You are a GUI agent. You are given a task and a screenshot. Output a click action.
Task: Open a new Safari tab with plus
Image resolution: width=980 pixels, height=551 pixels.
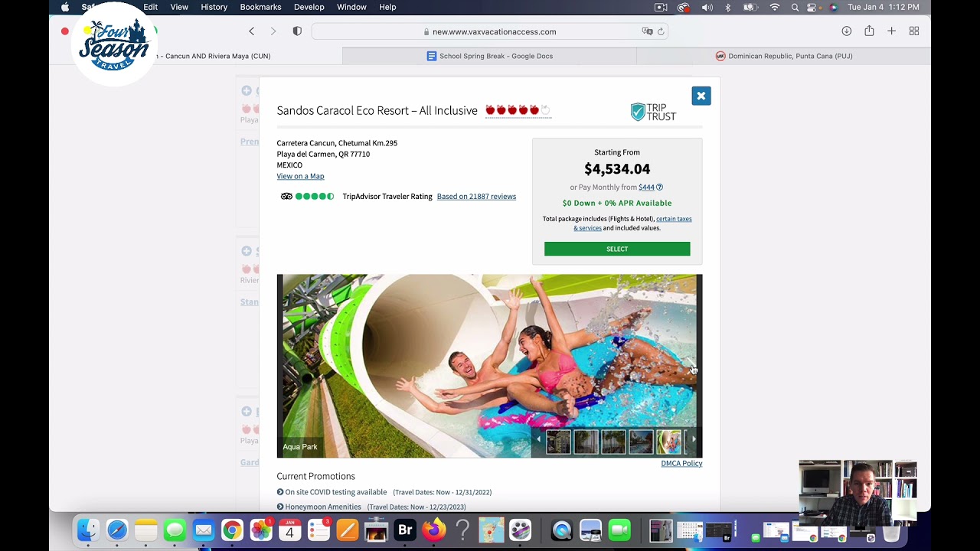[x=891, y=31]
